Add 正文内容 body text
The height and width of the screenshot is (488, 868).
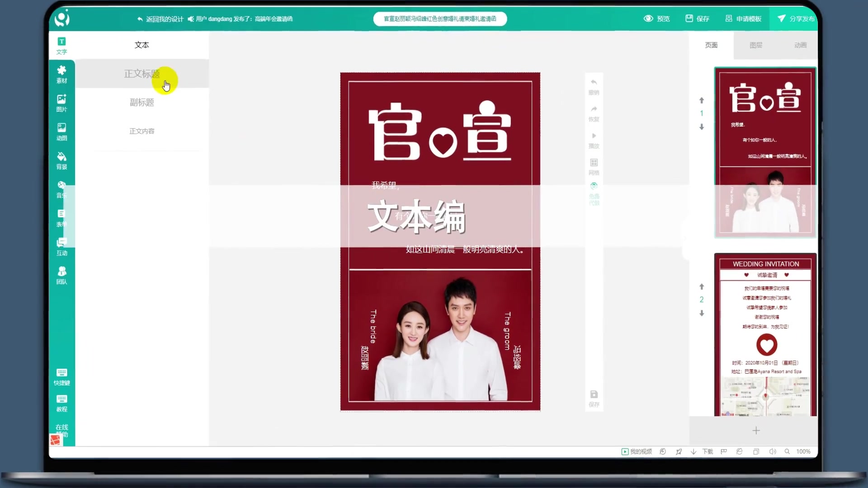pos(142,131)
